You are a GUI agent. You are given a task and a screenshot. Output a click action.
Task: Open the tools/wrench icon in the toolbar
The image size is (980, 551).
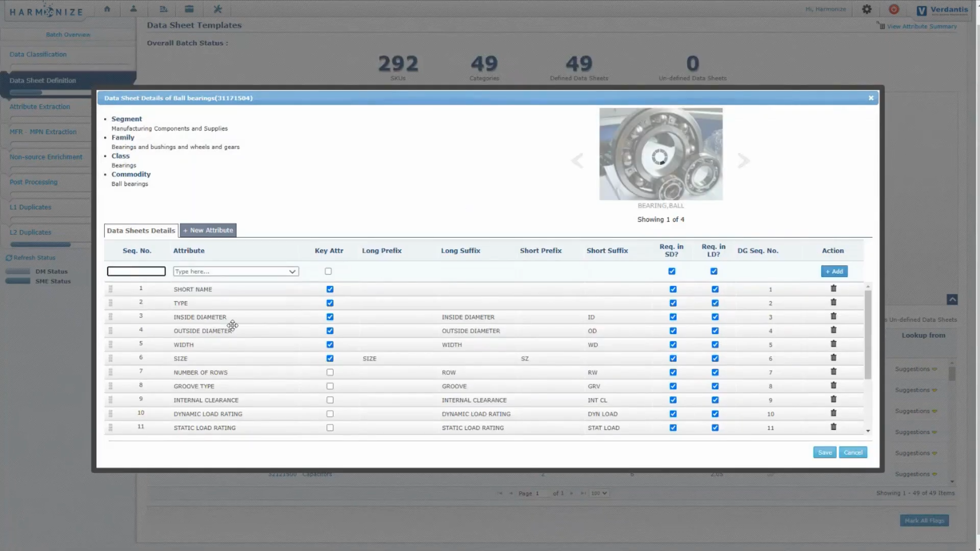coord(217,9)
